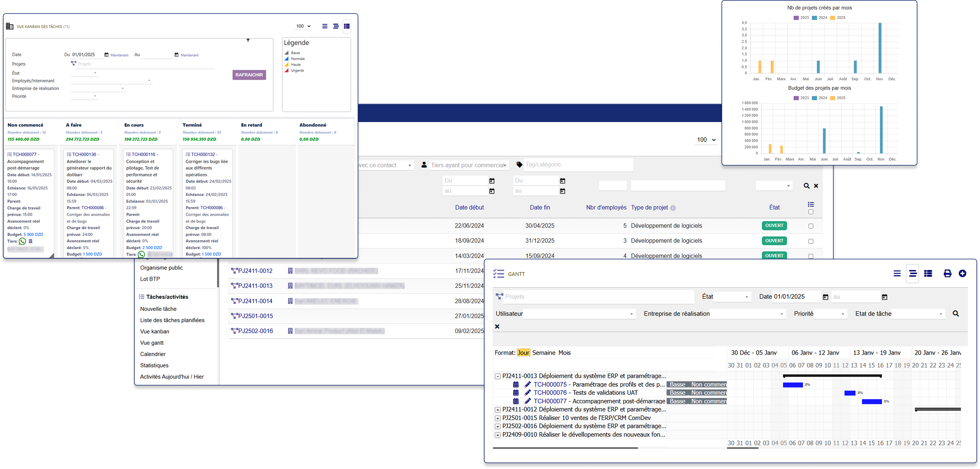Click the Du 01/01/2025 date field
Screen dimensions: 980x469
click(x=84, y=54)
